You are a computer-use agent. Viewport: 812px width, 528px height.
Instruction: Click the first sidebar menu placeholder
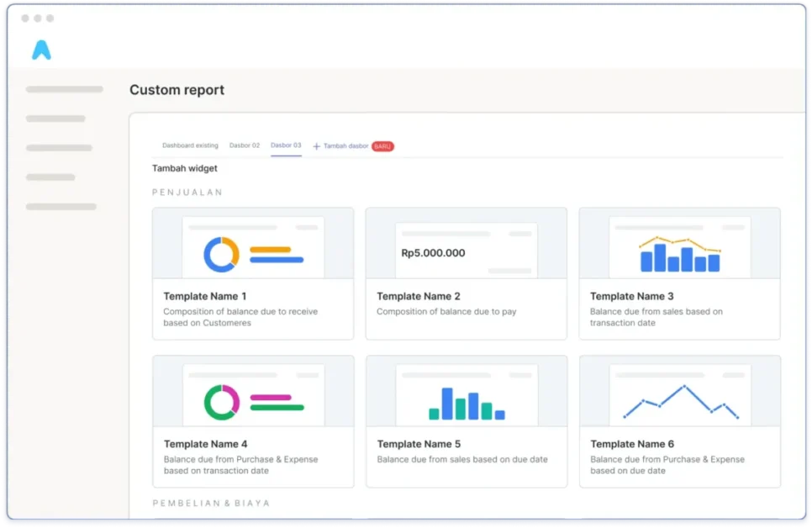pos(64,89)
